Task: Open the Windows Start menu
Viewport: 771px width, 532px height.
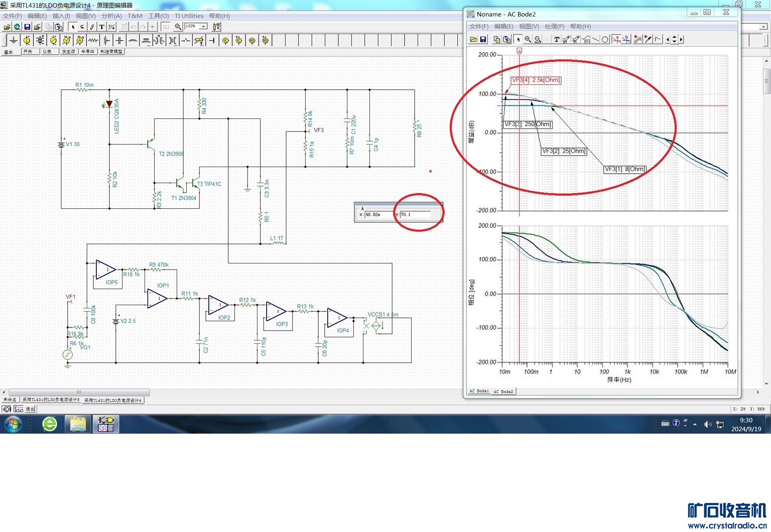Action: pyautogui.click(x=14, y=424)
